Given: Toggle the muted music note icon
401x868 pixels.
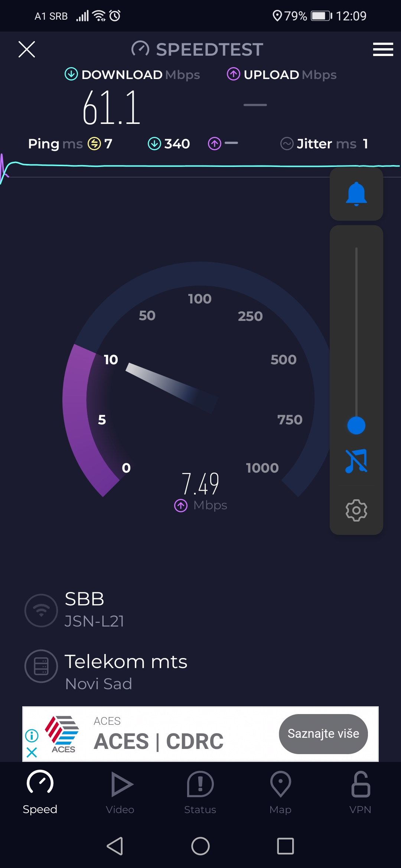Looking at the screenshot, I should (x=356, y=461).
